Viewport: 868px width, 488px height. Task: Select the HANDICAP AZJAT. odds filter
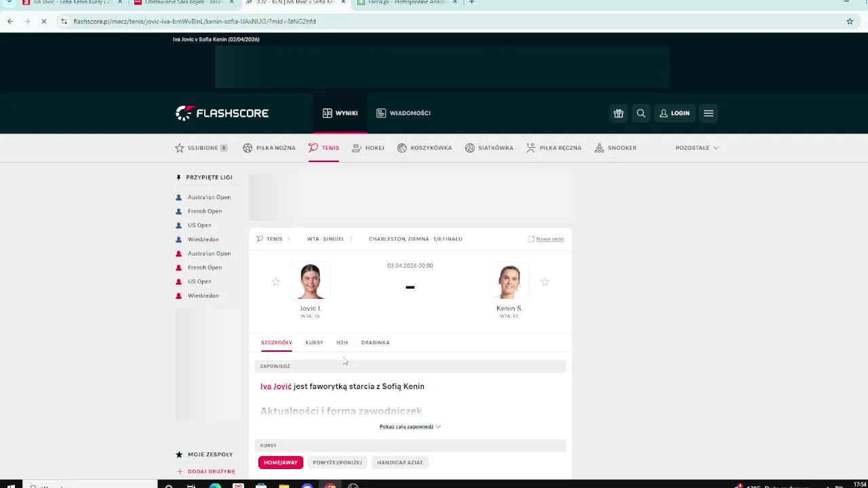tap(400, 462)
